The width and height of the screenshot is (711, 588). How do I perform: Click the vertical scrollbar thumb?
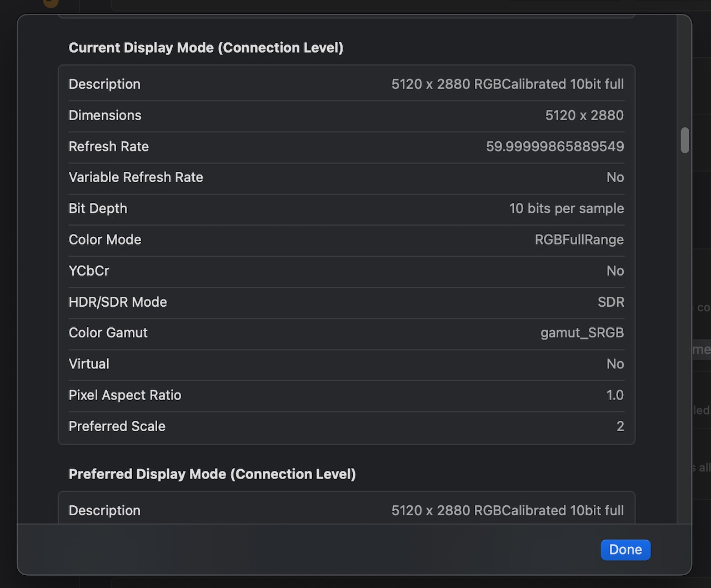click(685, 140)
